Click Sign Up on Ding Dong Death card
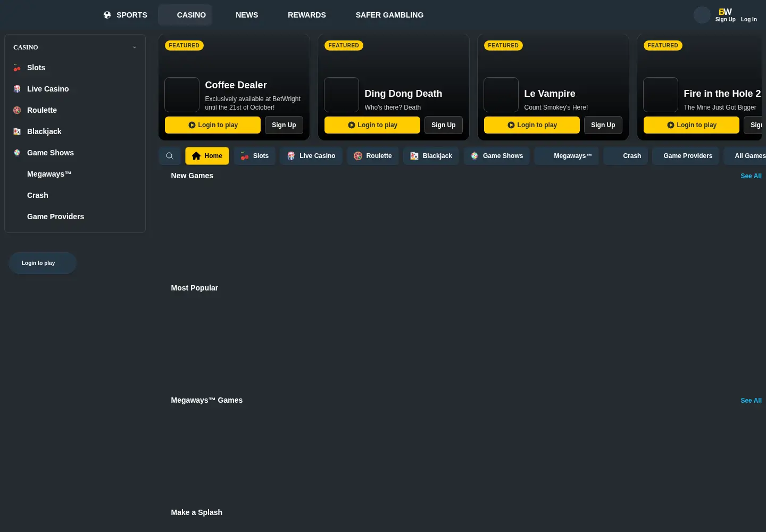 [x=444, y=125]
